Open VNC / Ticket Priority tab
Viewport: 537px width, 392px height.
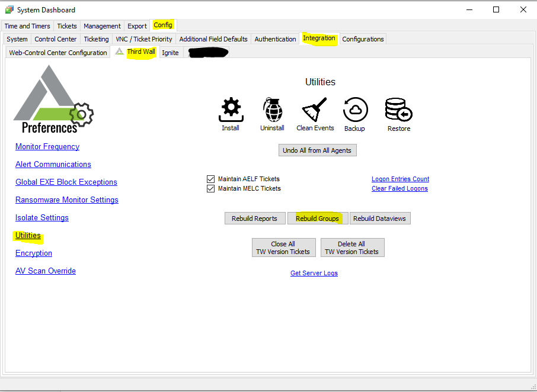click(x=144, y=39)
